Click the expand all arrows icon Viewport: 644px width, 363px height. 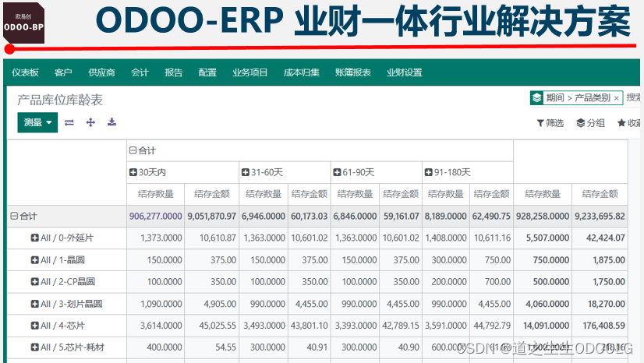pyautogui.click(x=90, y=122)
